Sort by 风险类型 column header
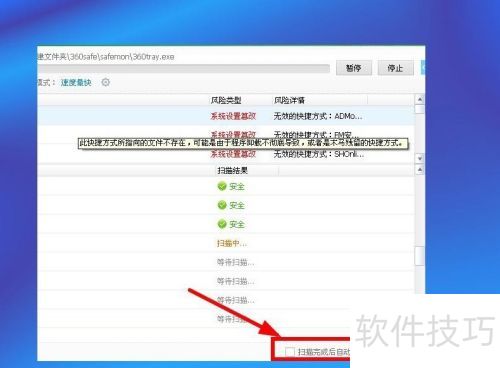 pyautogui.click(x=226, y=100)
